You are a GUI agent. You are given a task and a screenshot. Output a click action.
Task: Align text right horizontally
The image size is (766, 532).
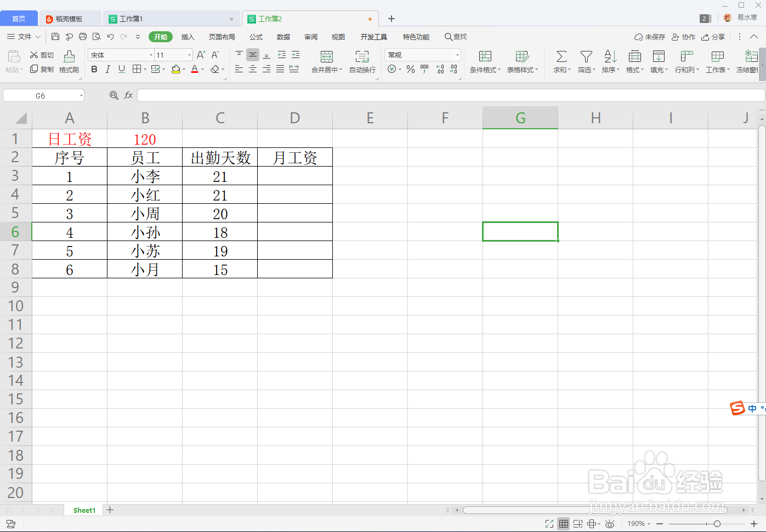[x=266, y=69]
